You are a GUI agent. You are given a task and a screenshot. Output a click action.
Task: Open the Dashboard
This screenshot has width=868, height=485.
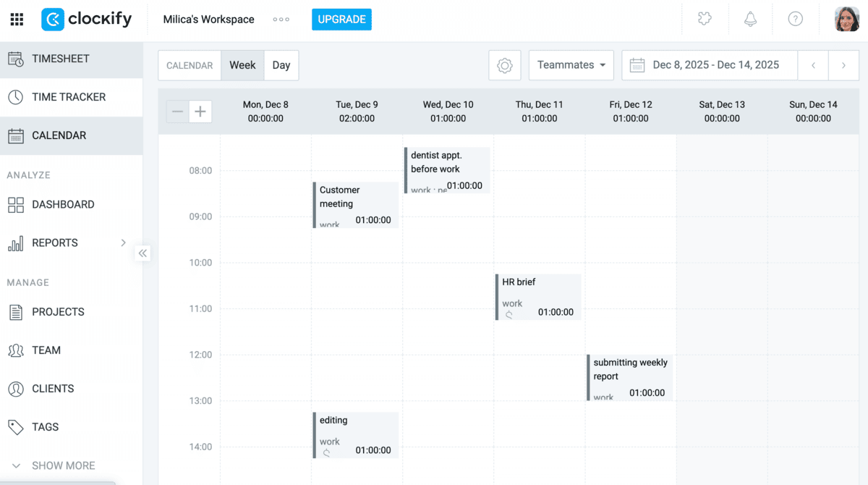(63, 205)
